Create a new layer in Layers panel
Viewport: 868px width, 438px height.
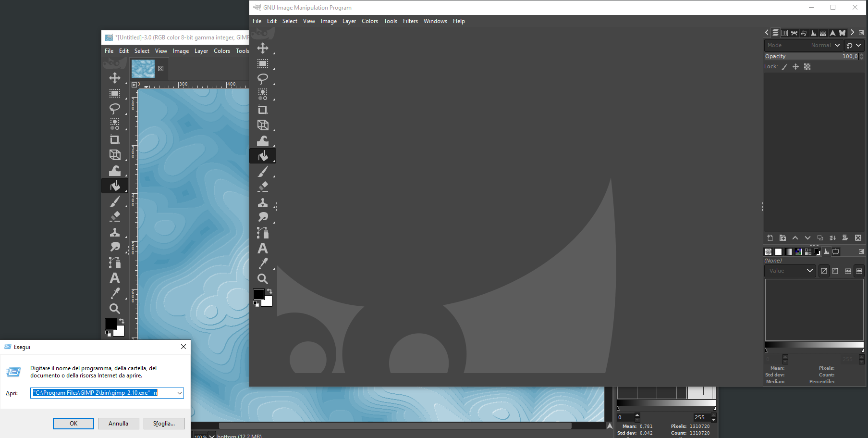pyautogui.click(x=770, y=238)
